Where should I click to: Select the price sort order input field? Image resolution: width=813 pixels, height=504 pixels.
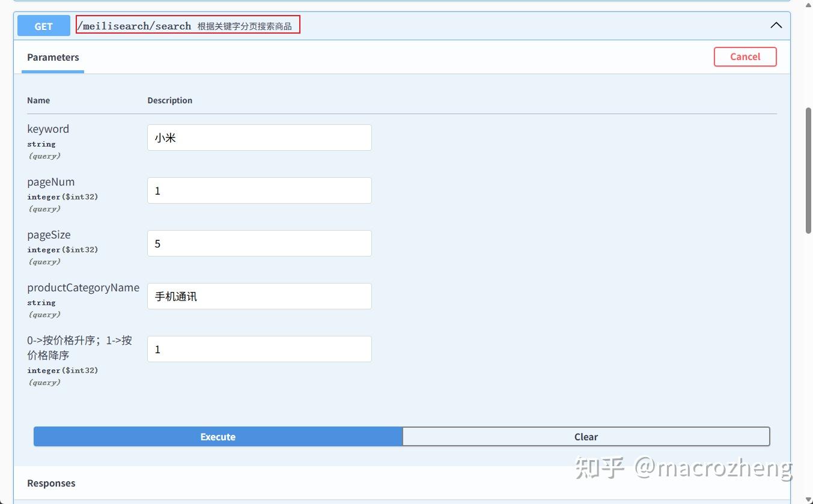click(x=259, y=349)
